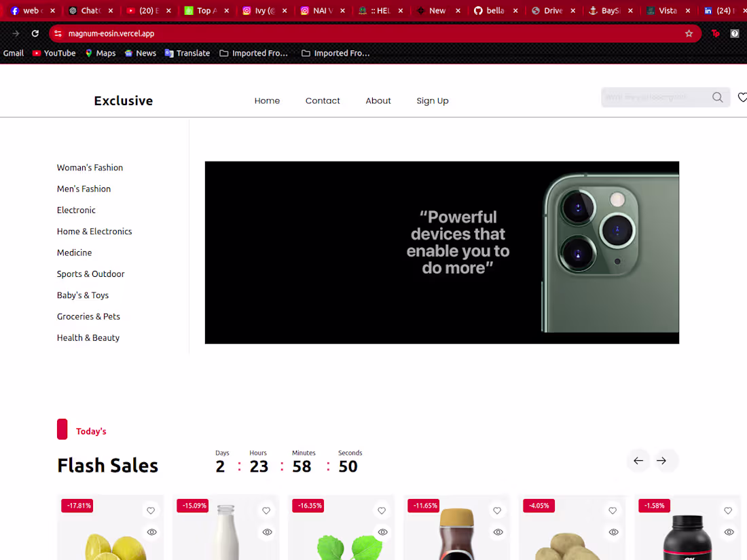
Task: Open the YouTube shortcut in the bookmarks bar
Action: click(x=54, y=53)
